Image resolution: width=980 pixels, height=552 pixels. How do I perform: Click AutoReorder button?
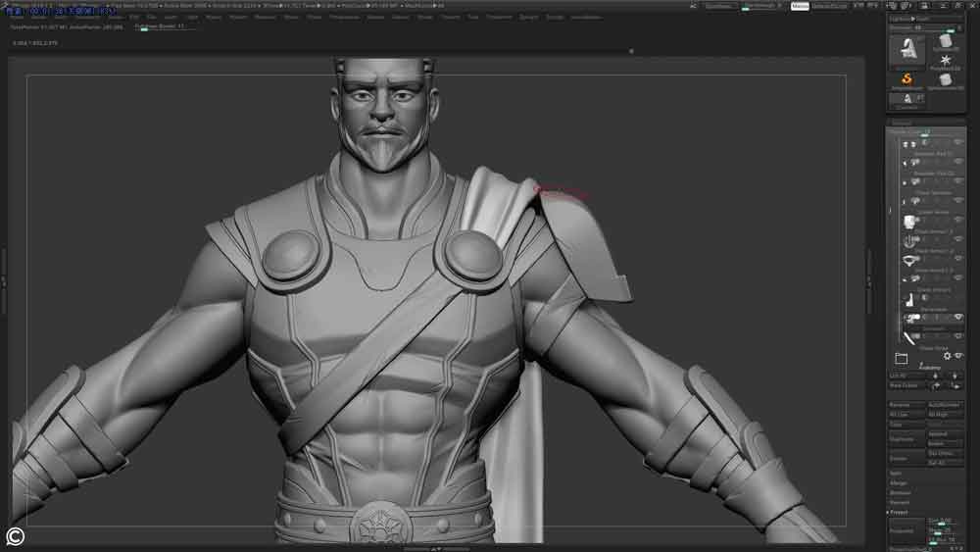click(945, 405)
